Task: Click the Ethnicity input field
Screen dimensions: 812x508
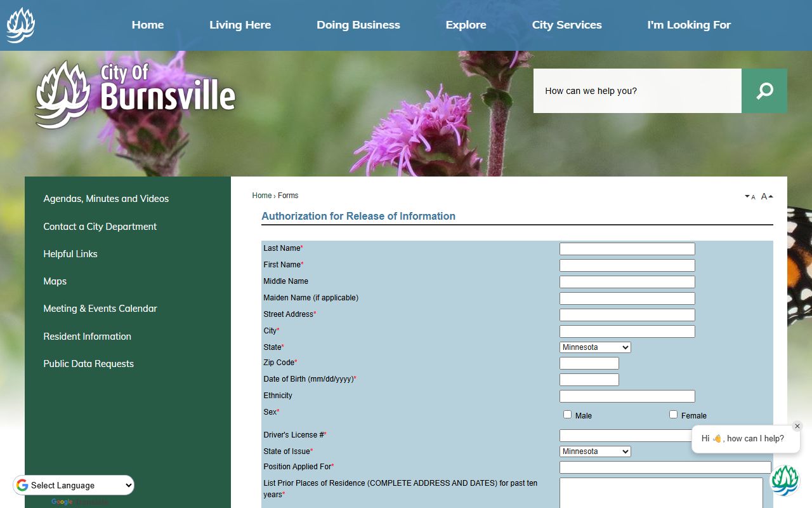Action: tap(627, 396)
